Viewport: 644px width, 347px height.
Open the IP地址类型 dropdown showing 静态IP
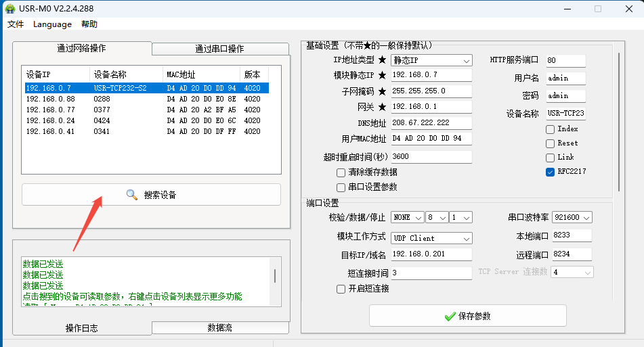click(x=431, y=61)
